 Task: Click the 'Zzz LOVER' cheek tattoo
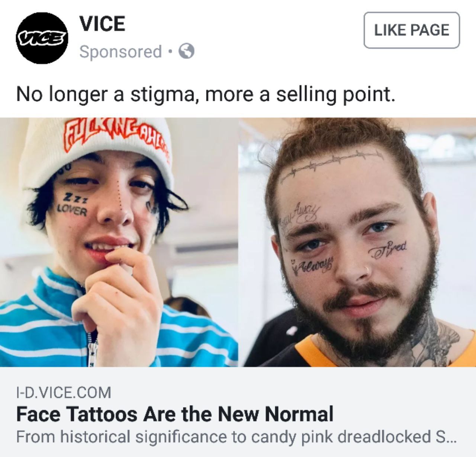pos(73,205)
